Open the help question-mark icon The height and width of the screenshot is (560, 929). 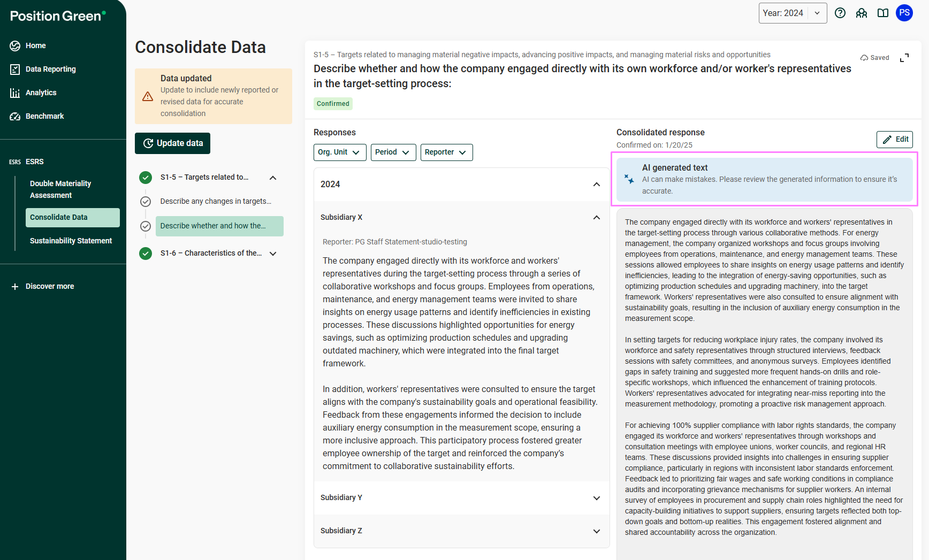(x=840, y=13)
